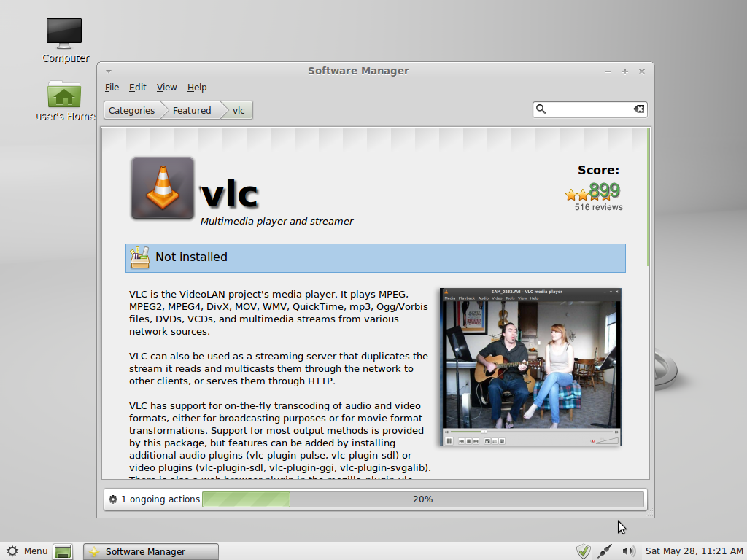Click the Not installed status bar
The image size is (747, 560).
(x=376, y=257)
